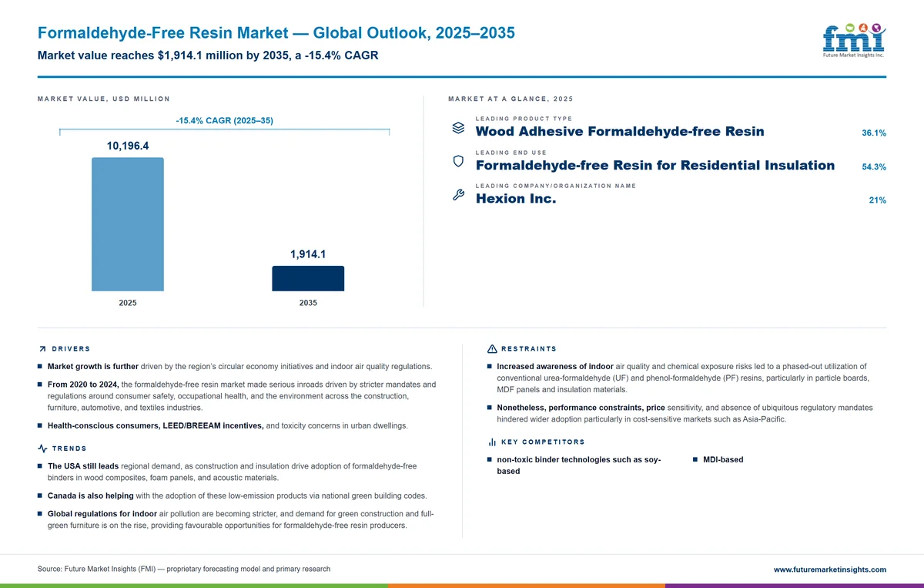This screenshot has width=924, height=588.
Task: Click the stacked layers product type icon
Action: point(457,128)
